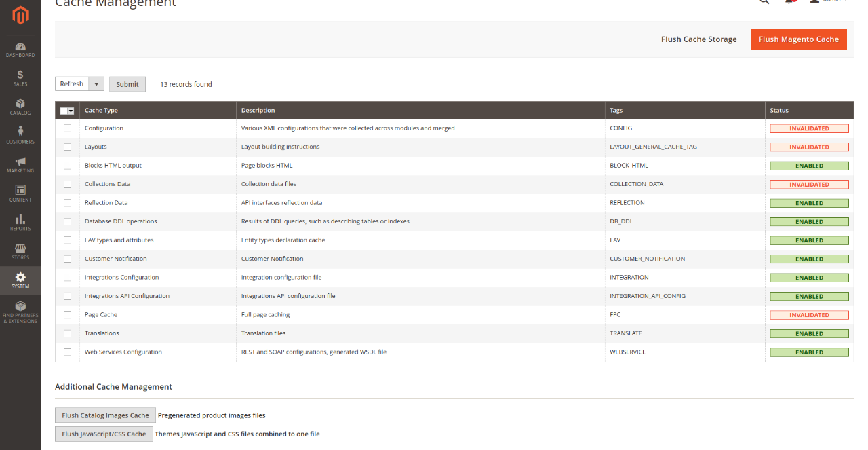Screen dimensions: 868x450
Task: Tick the Web Services Configuration checkbox
Action: click(67, 352)
